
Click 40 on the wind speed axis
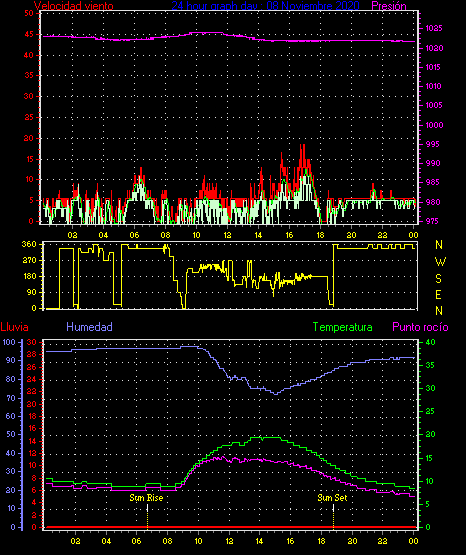(x=29, y=55)
